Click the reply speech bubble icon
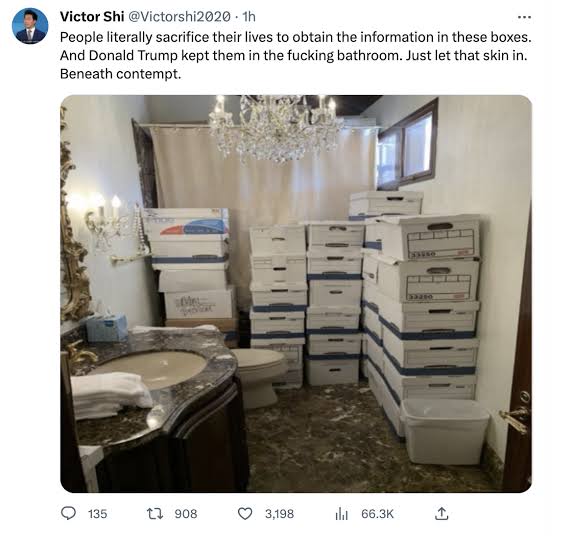Viewport: 572px width, 536px height. tap(68, 513)
